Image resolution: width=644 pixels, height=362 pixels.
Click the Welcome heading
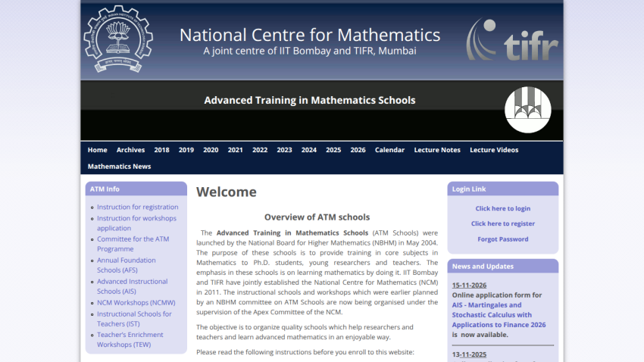(227, 192)
